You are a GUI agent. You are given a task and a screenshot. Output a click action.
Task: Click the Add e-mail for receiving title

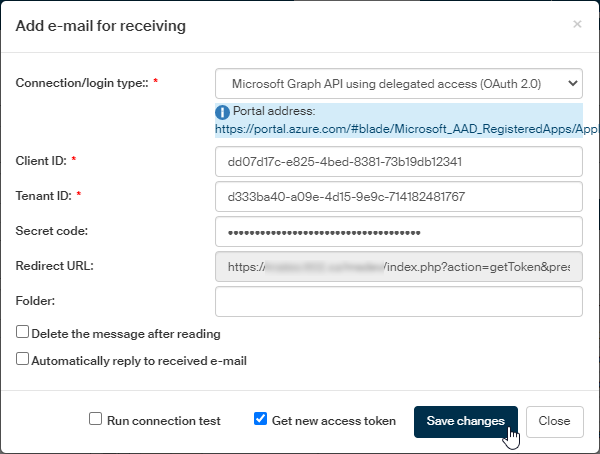pos(101,26)
